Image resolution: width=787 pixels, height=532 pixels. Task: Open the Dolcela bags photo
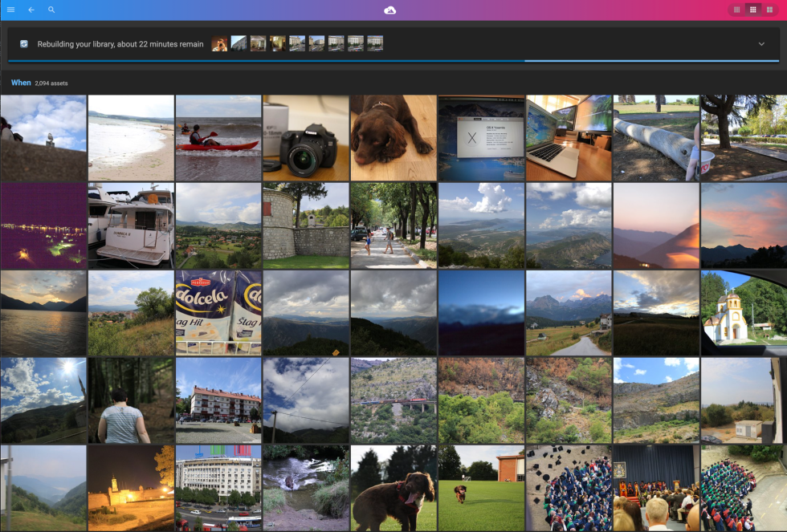(218, 312)
